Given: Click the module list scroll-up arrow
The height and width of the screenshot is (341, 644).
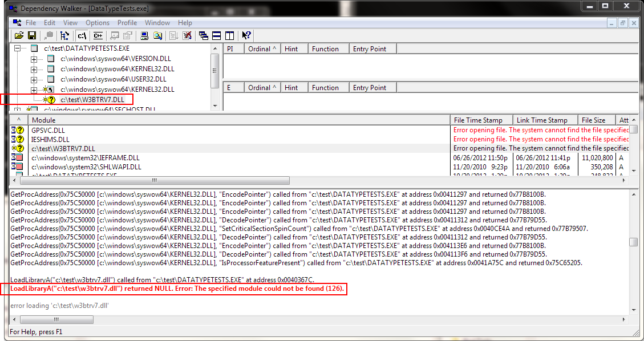Looking at the screenshot, I should point(634,120).
